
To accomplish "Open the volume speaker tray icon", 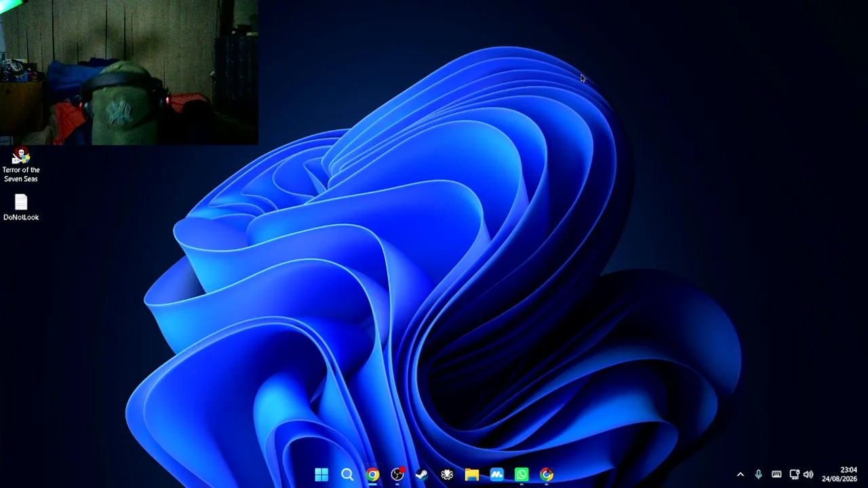I will point(808,475).
